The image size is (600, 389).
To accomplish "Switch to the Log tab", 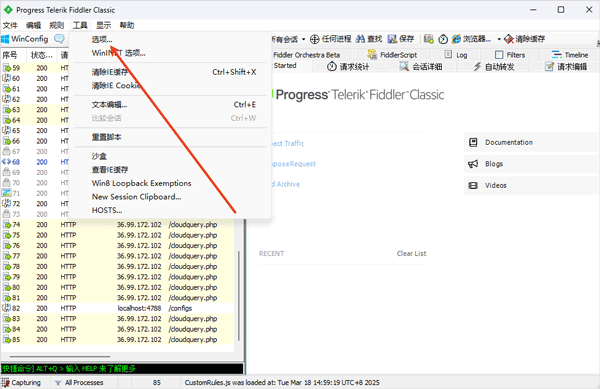I will click(x=456, y=55).
